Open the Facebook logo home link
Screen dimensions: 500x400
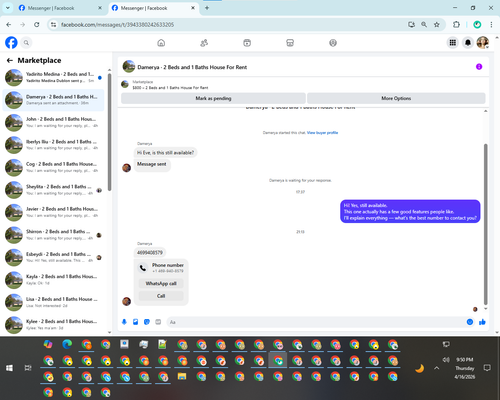pyautogui.click(x=11, y=43)
